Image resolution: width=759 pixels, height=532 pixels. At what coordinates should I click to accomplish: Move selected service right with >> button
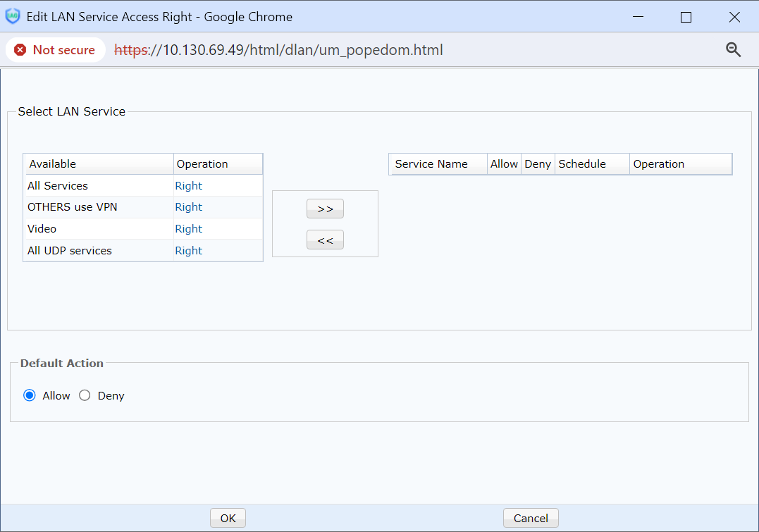(325, 209)
